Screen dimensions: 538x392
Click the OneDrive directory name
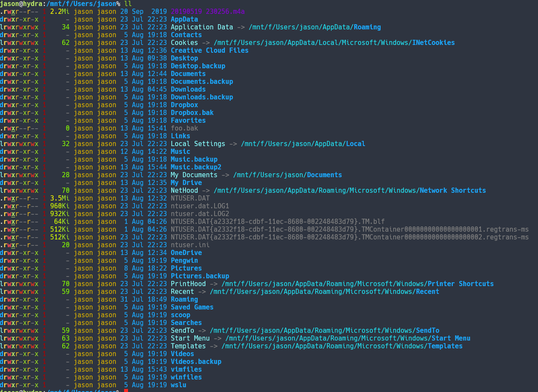tap(186, 252)
